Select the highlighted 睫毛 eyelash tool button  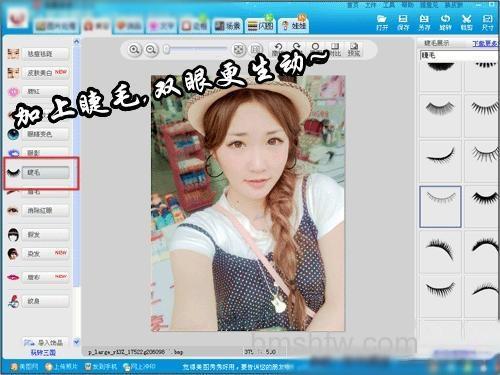click(46, 172)
